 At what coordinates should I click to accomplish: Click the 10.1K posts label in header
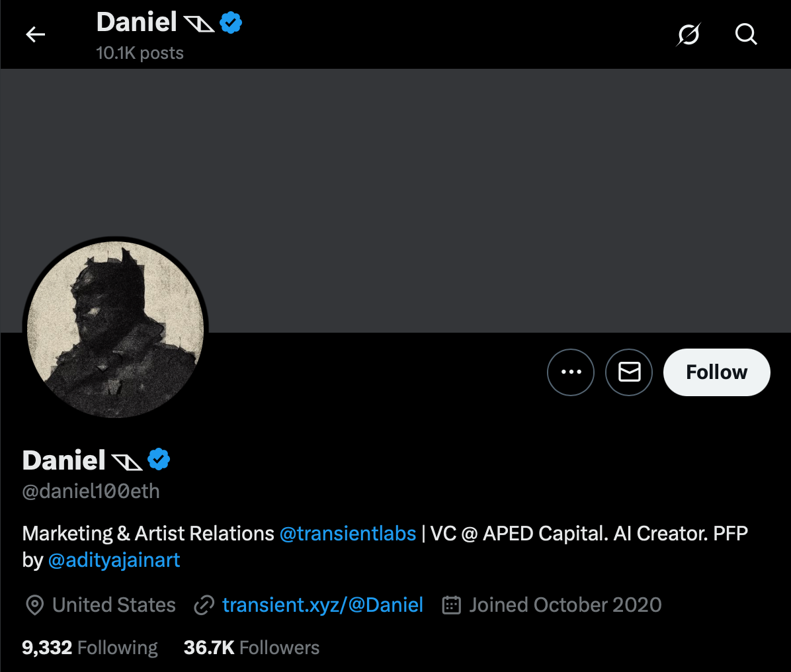140,53
